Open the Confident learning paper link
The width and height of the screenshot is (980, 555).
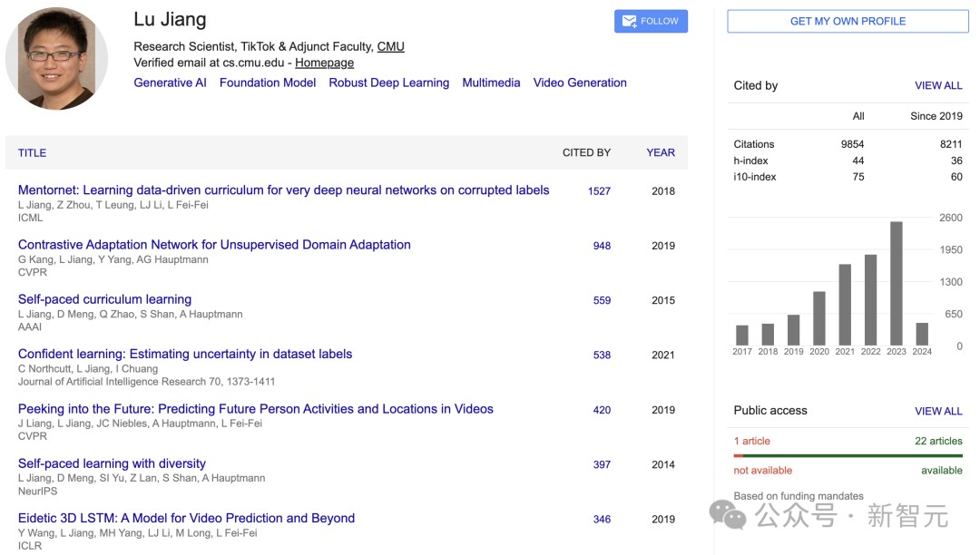pos(185,354)
